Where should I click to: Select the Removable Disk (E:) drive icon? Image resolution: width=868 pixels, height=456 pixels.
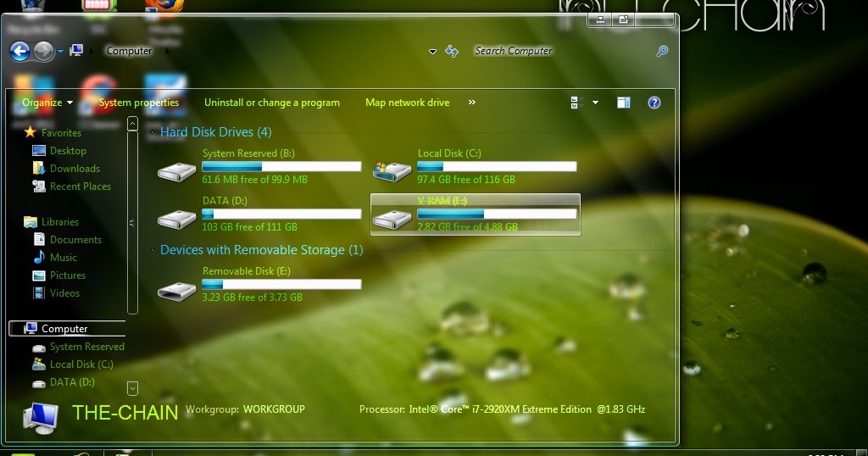tap(176, 291)
